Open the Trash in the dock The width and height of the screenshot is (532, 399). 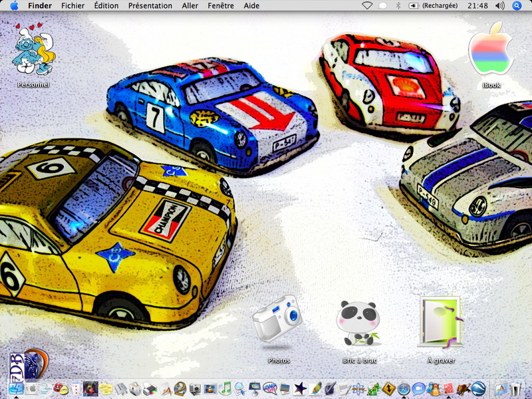[x=517, y=388]
